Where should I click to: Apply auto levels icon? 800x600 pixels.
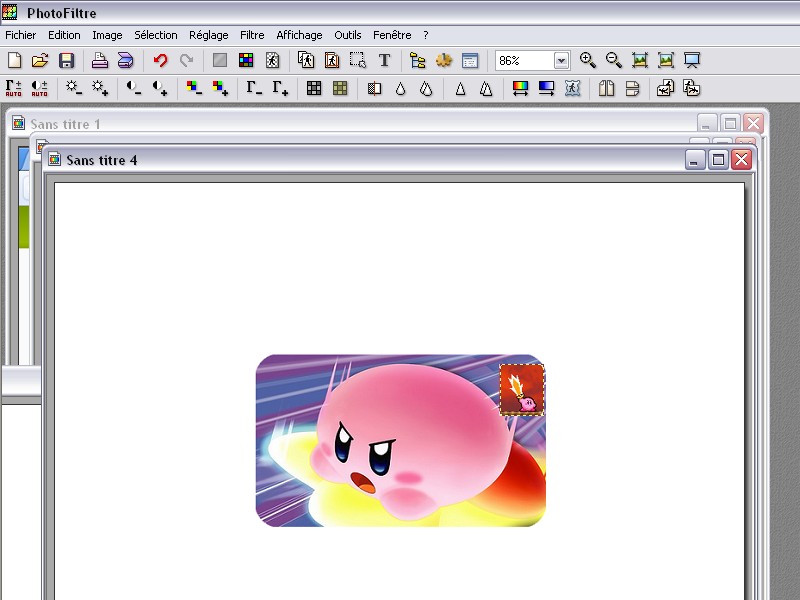point(14,88)
